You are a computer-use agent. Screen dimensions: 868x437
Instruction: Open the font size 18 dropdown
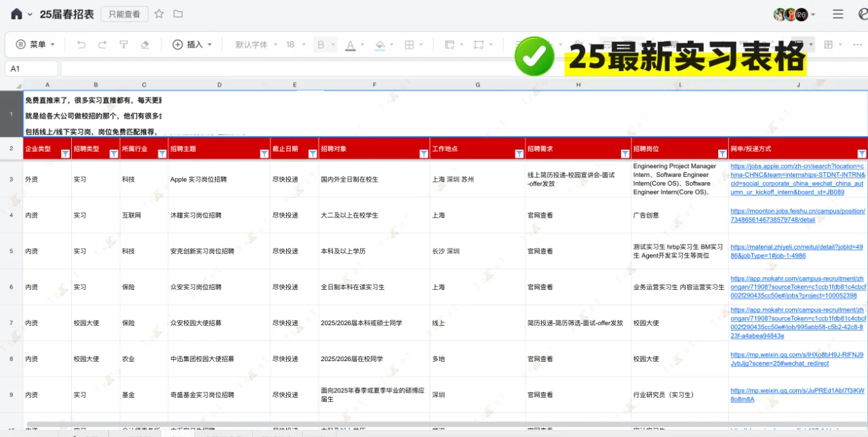point(293,44)
